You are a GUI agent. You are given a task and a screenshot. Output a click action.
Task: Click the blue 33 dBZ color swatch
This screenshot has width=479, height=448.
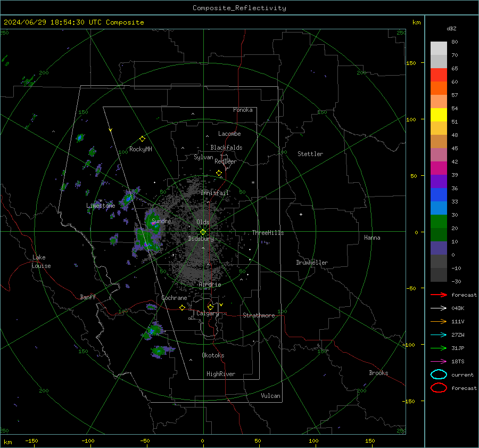pos(439,194)
